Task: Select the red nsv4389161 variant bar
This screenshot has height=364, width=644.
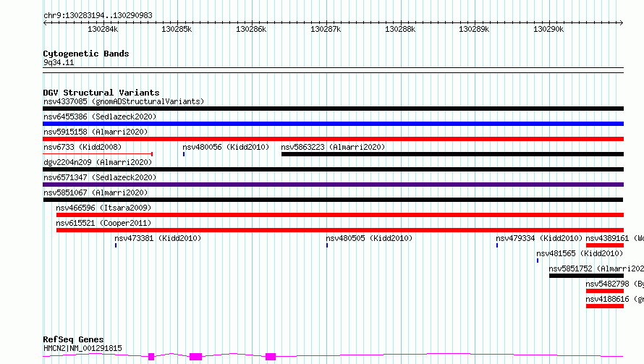Action: [605, 245]
